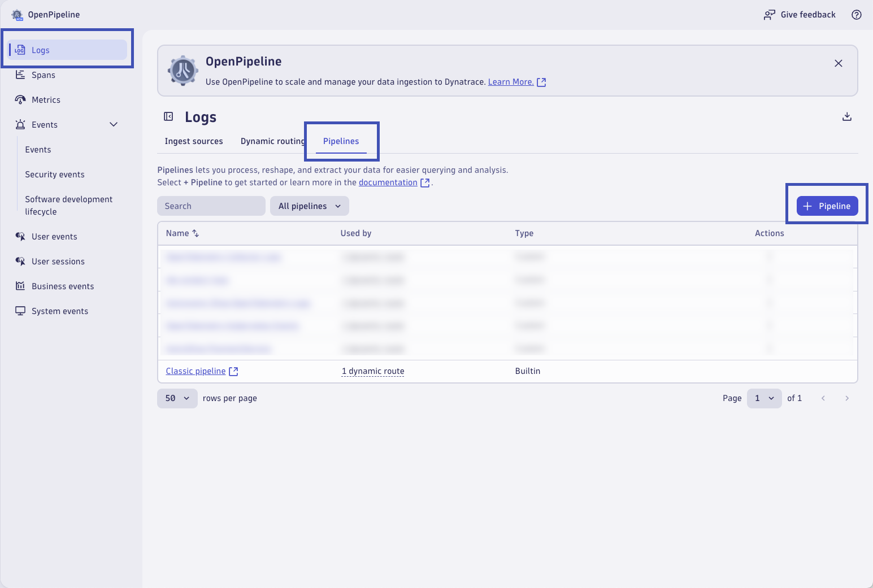This screenshot has height=588, width=873.
Task: Sort table by the Name column
Action: point(183,233)
